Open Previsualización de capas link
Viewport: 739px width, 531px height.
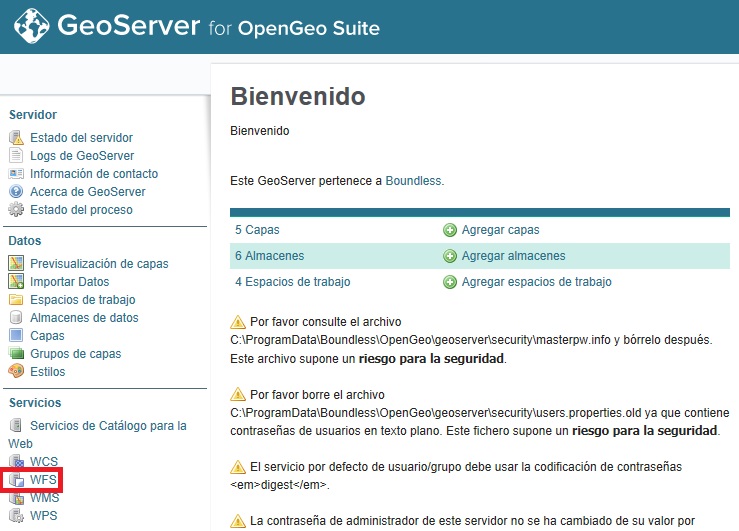point(99,263)
